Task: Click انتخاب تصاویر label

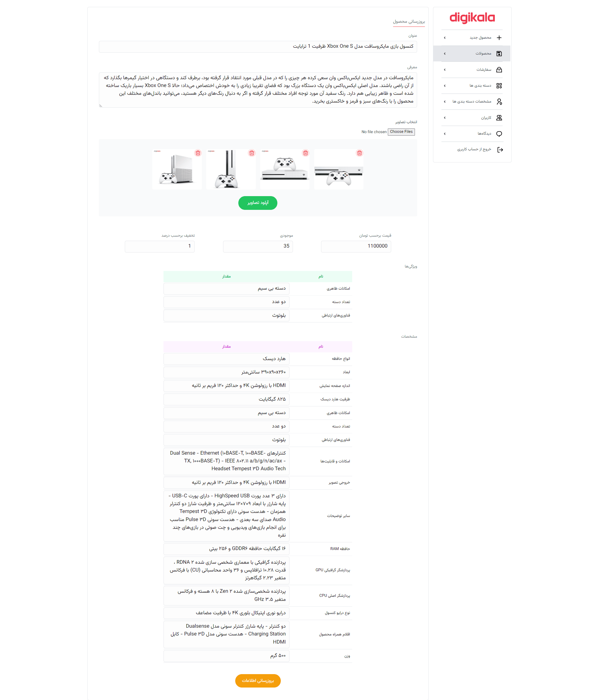Action: click(x=406, y=122)
